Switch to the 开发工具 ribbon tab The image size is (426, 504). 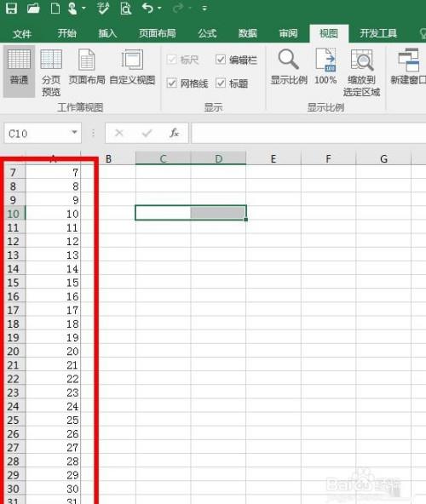click(x=378, y=33)
